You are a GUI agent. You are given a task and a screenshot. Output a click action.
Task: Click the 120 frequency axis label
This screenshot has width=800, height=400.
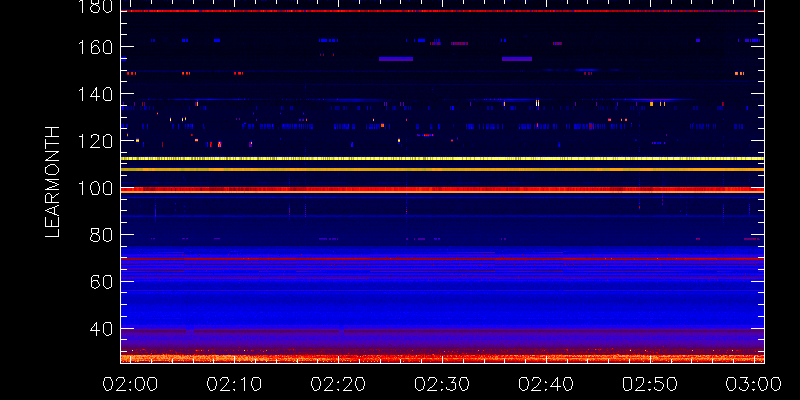tap(95, 141)
